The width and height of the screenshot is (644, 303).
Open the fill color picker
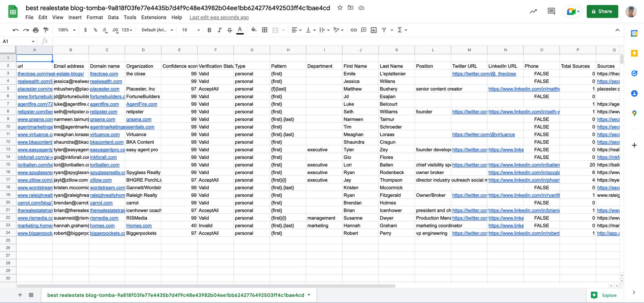(x=254, y=30)
